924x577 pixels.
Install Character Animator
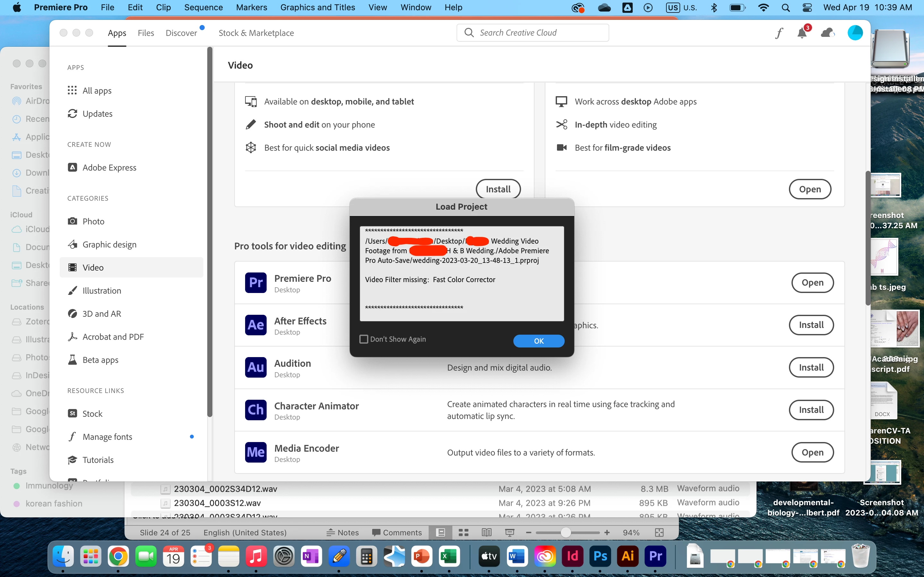[x=811, y=410]
